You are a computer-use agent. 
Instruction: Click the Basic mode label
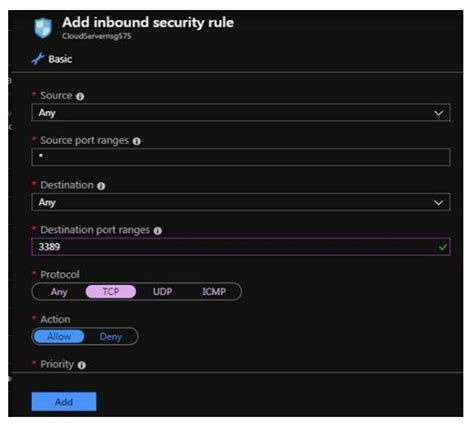coord(60,59)
